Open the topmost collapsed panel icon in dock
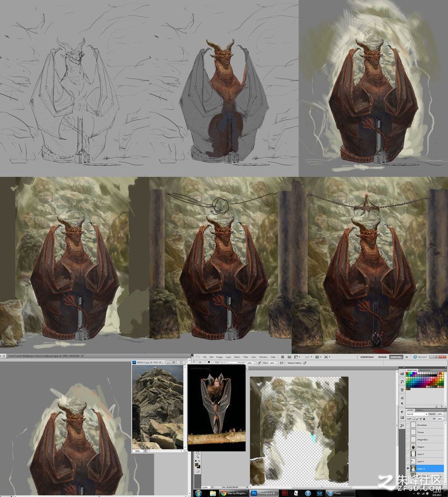This screenshot has width=448, height=497. 402,374
